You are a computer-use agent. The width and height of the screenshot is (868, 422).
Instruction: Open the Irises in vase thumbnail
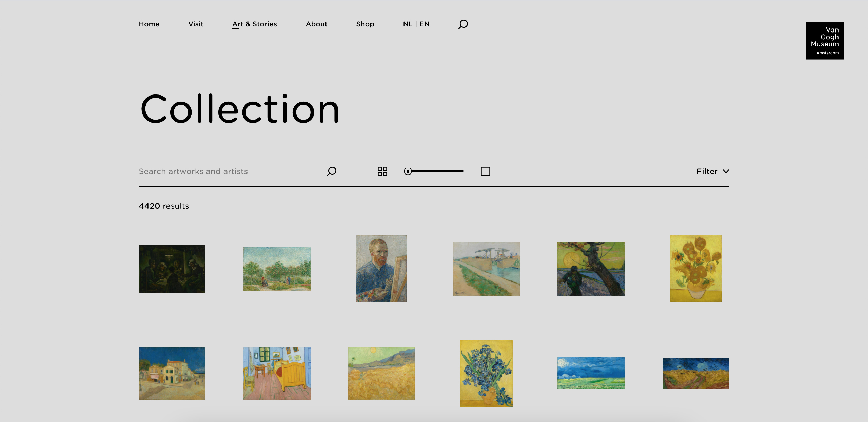(486, 374)
